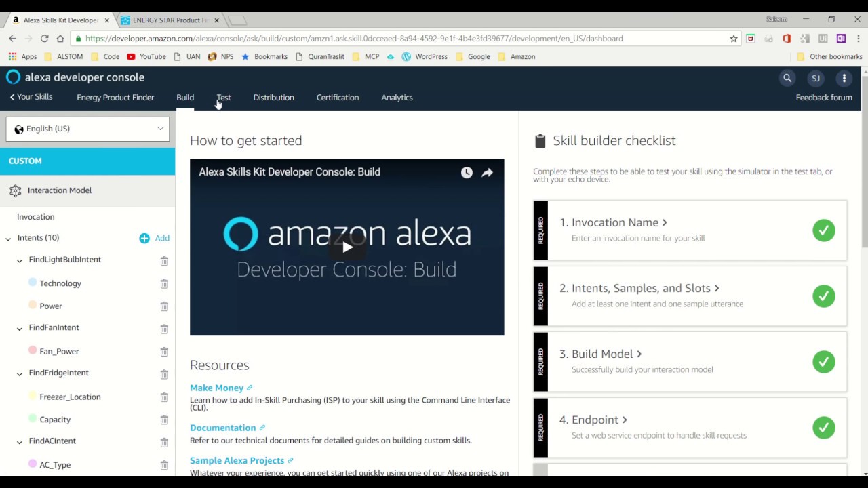Delete the AC_Type slot via trash icon
The image size is (868, 488).
164,465
